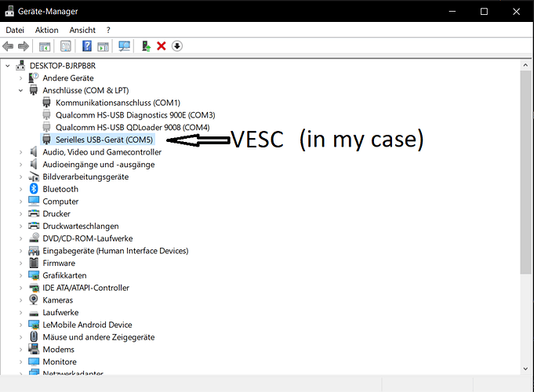Viewport: 534px width, 392px height.
Task: Select Qualcomm HS-USB Diagnostics 900E (COM3)
Action: point(135,114)
